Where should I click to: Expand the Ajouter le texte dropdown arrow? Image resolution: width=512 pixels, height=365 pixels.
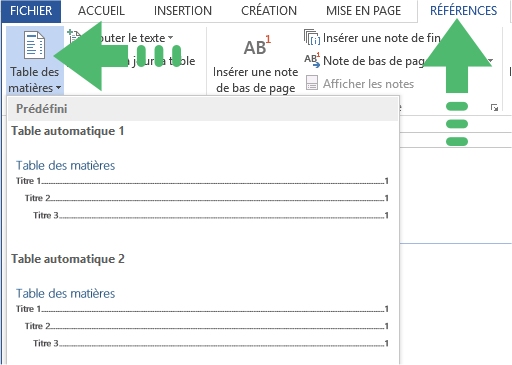[x=170, y=38]
